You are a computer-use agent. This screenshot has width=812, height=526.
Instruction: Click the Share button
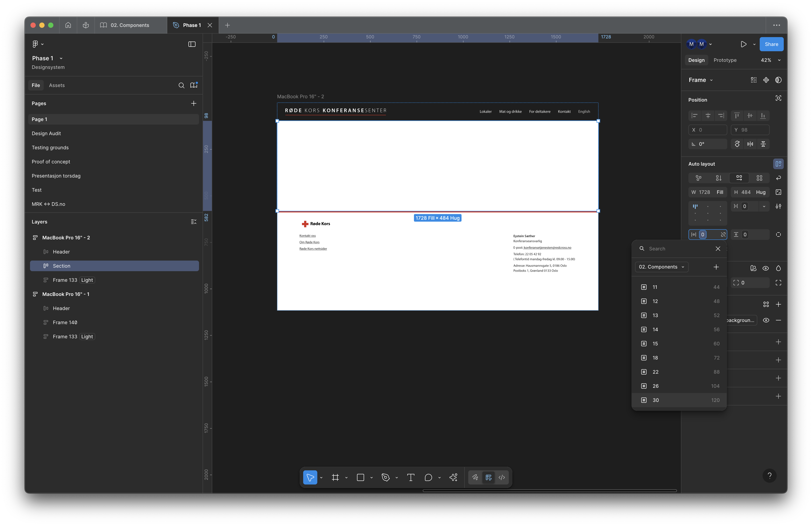(771, 44)
